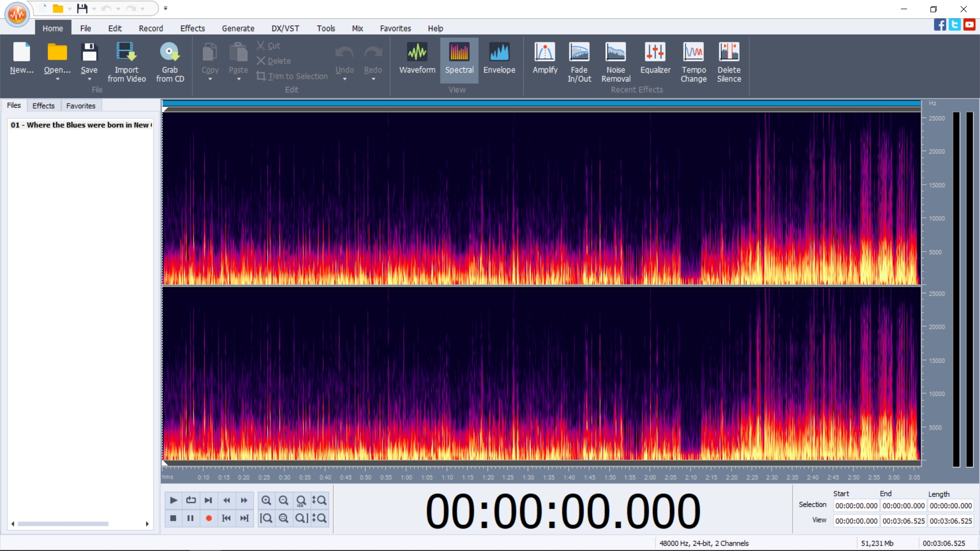
Task: Click the fast forward button
Action: tap(244, 500)
